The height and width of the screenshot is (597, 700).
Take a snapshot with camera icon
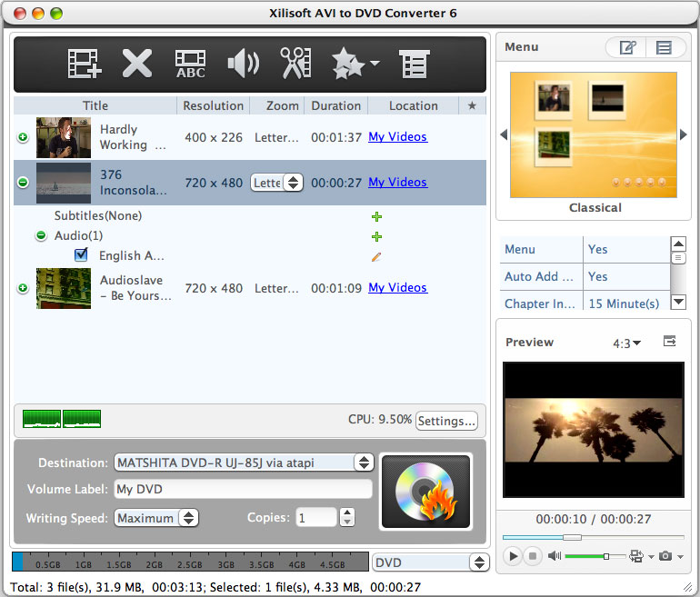click(665, 556)
